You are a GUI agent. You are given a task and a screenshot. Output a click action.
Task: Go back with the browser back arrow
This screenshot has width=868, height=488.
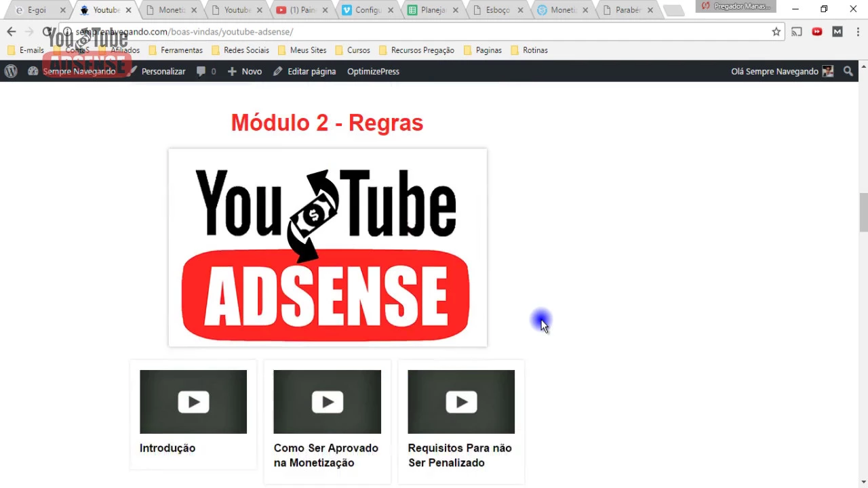point(12,32)
